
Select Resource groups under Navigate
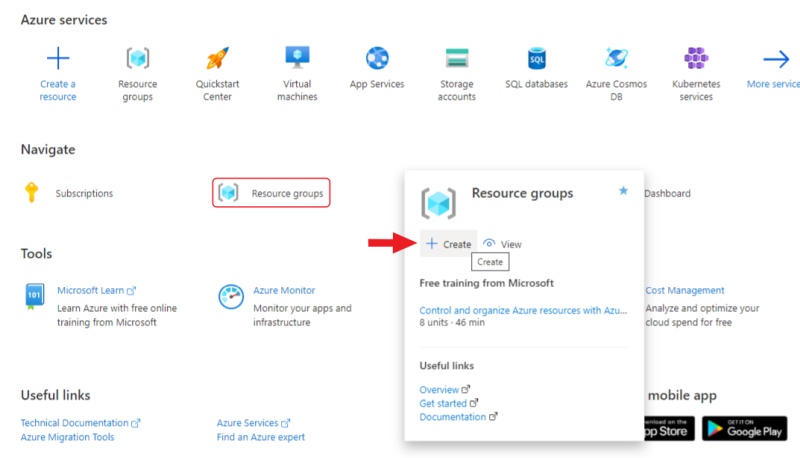[x=272, y=193]
